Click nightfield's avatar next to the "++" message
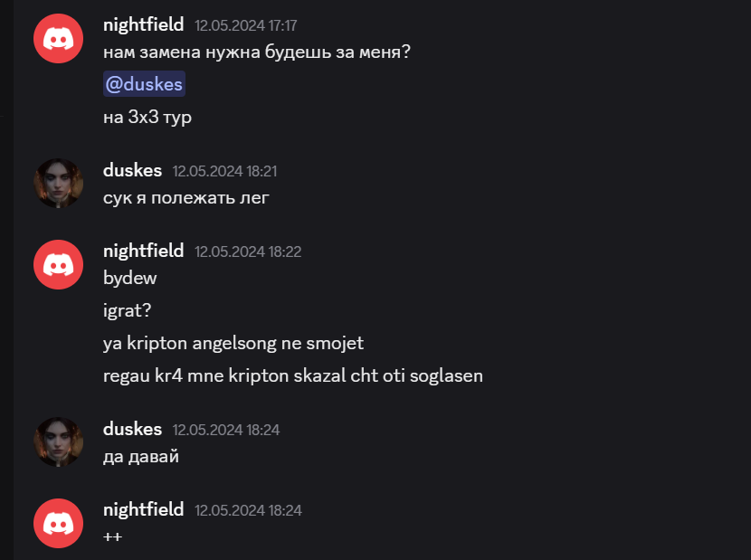This screenshot has height=560, width=751. 58,524
